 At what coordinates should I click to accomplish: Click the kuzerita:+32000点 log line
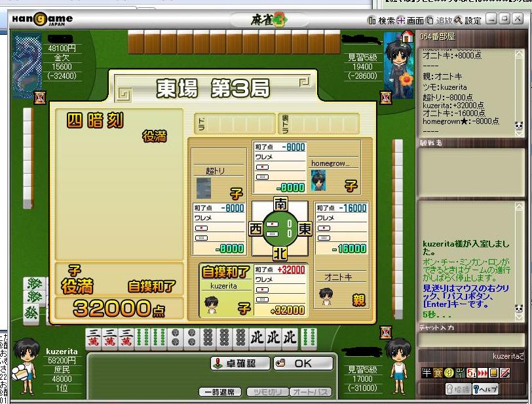pos(453,106)
